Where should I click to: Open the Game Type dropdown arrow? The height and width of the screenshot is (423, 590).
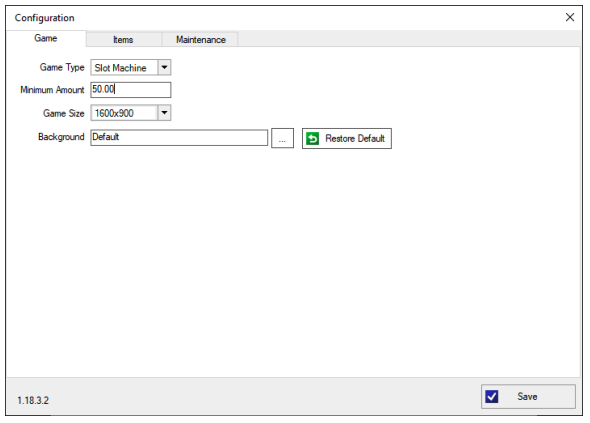[x=164, y=67]
